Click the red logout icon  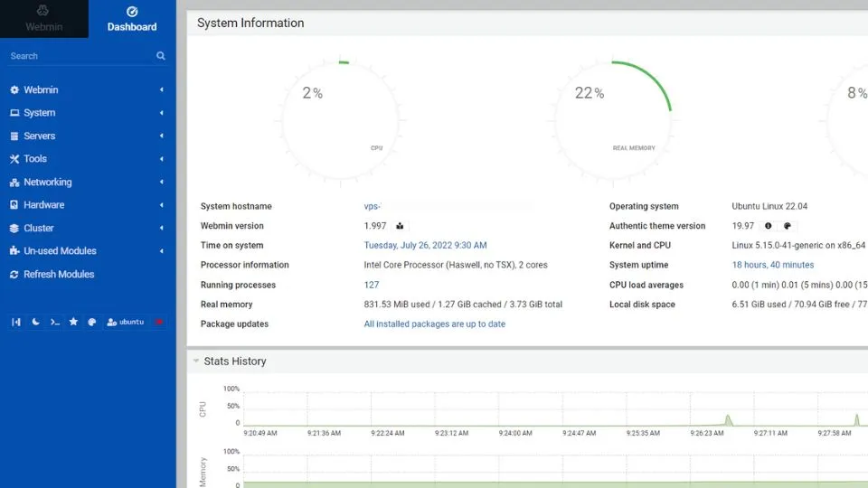pyautogui.click(x=160, y=322)
